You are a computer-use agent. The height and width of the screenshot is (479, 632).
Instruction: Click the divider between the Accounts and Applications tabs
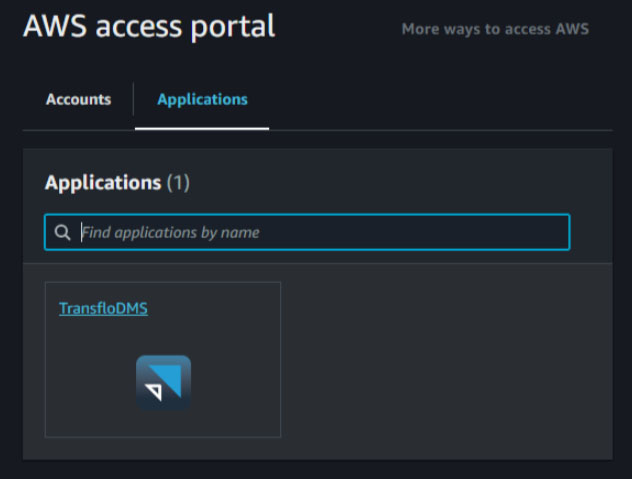coord(133,99)
